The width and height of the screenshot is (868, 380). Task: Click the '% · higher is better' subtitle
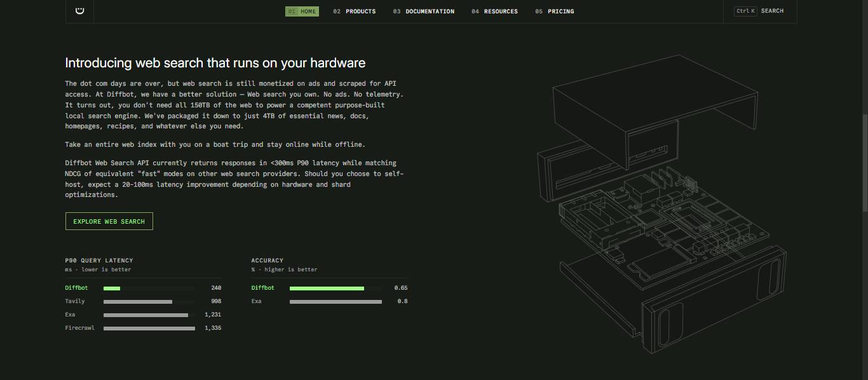coord(284,269)
